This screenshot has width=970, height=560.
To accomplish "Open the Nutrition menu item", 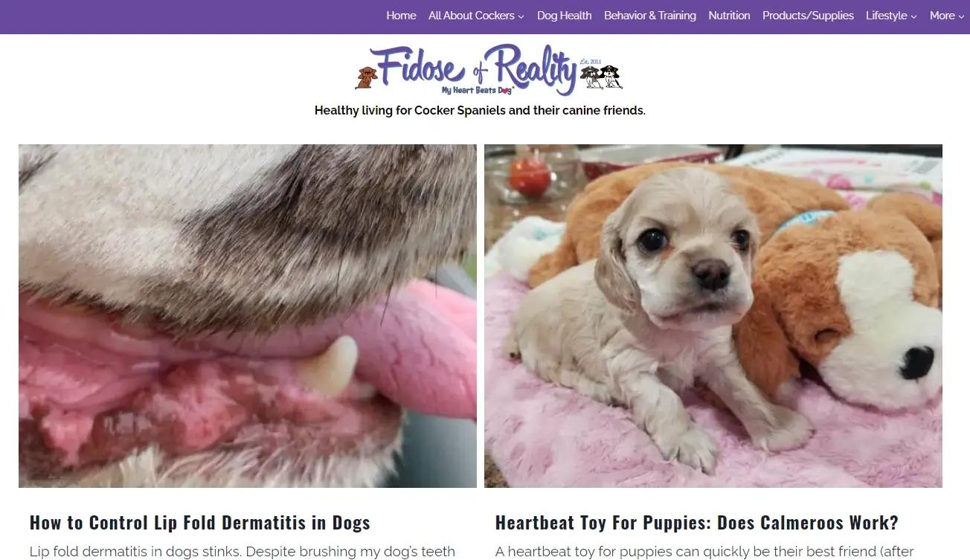I will [x=729, y=16].
